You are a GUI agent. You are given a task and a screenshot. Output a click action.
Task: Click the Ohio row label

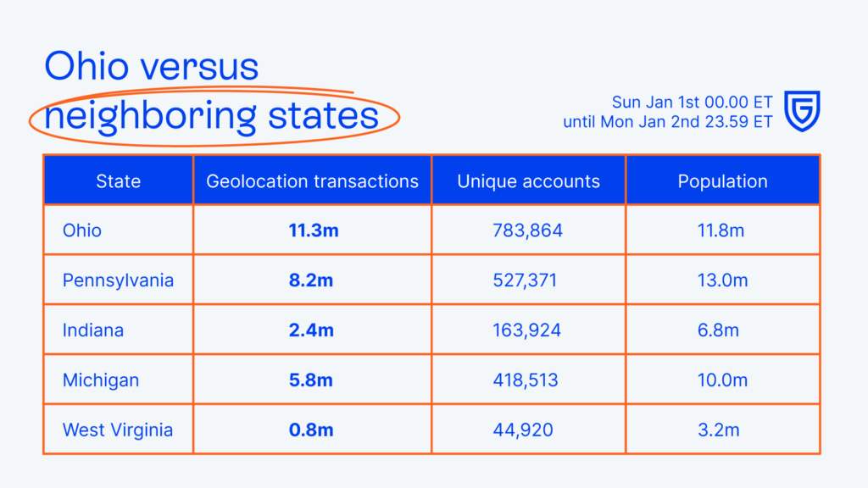tap(82, 230)
